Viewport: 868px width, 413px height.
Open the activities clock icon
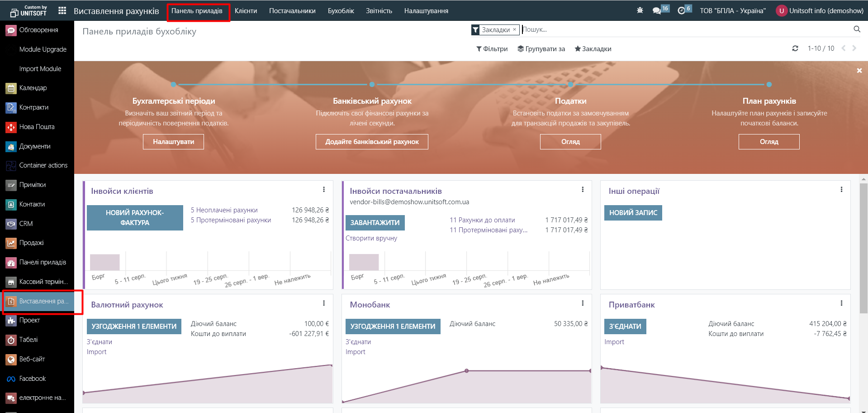(681, 10)
